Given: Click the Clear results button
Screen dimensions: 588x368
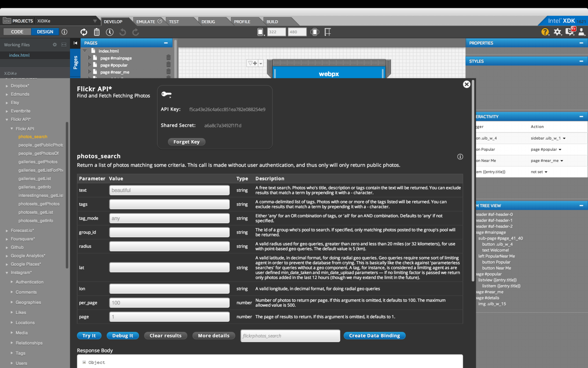Looking at the screenshot, I should (165, 336).
